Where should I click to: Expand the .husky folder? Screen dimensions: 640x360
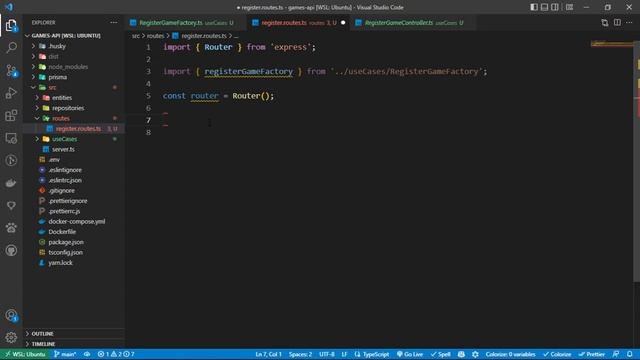pyautogui.click(x=74, y=46)
